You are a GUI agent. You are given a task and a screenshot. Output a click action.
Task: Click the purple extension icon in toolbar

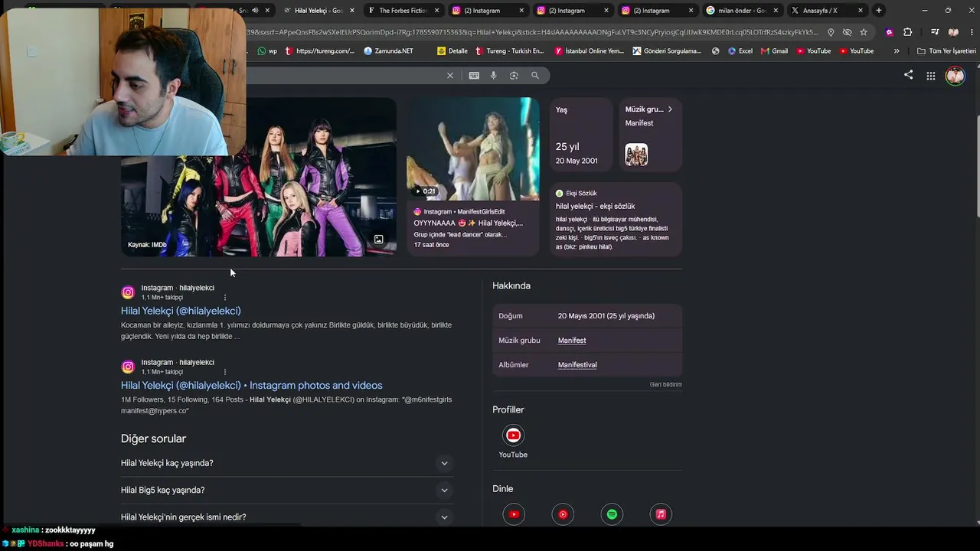coord(889,32)
